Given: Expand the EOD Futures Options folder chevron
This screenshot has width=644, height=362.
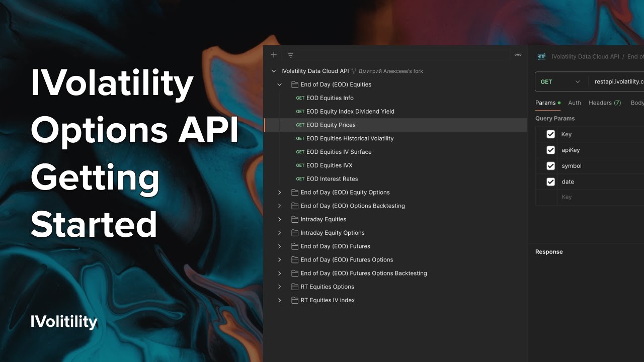Looking at the screenshot, I should pyautogui.click(x=280, y=260).
